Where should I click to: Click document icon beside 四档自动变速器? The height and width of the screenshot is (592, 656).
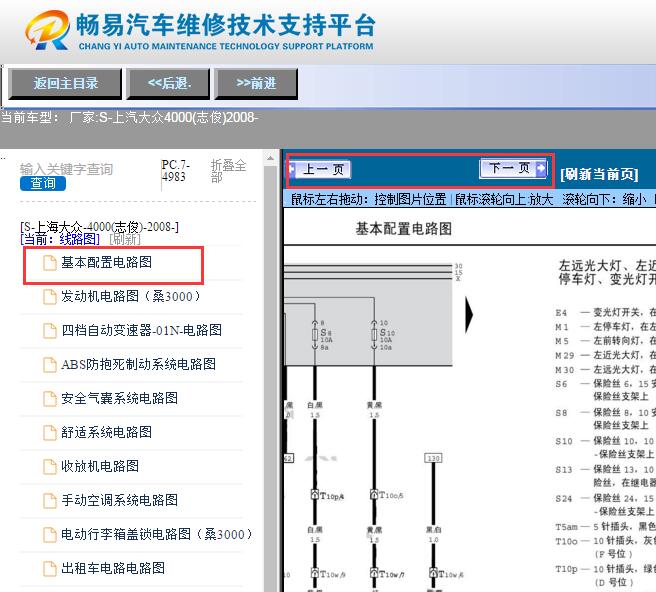tap(50, 331)
